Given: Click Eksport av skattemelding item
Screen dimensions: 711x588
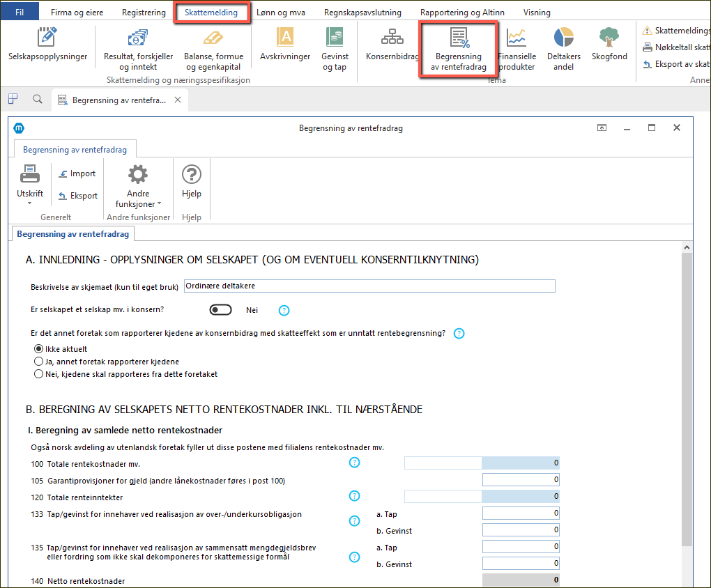Looking at the screenshot, I should [x=675, y=64].
